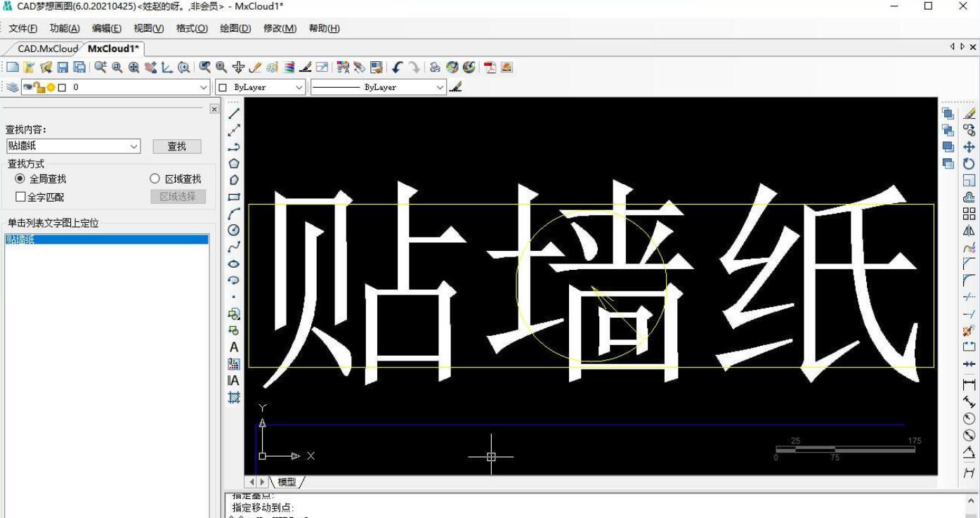Screen dimensions: 980x518
Task: Select the Circle draw tool
Action: pos(234,230)
